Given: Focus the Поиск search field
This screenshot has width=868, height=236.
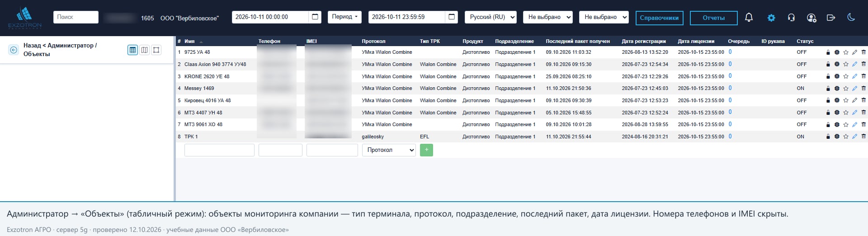Looking at the screenshot, I should click(76, 17).
